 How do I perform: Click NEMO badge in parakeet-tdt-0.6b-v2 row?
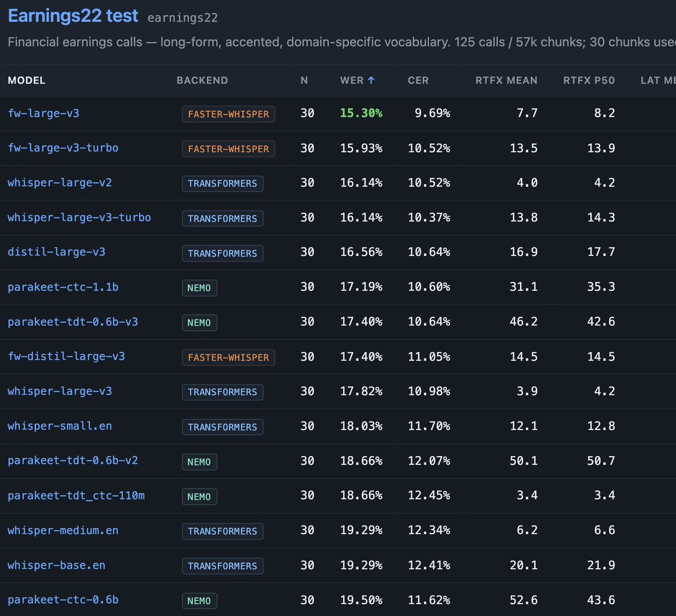(199, 462)
